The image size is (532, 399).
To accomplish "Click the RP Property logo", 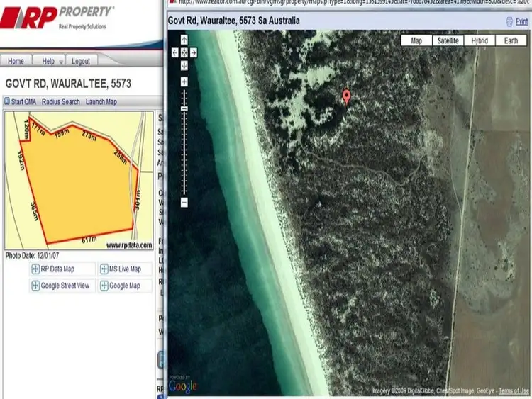I will (57, 17).
